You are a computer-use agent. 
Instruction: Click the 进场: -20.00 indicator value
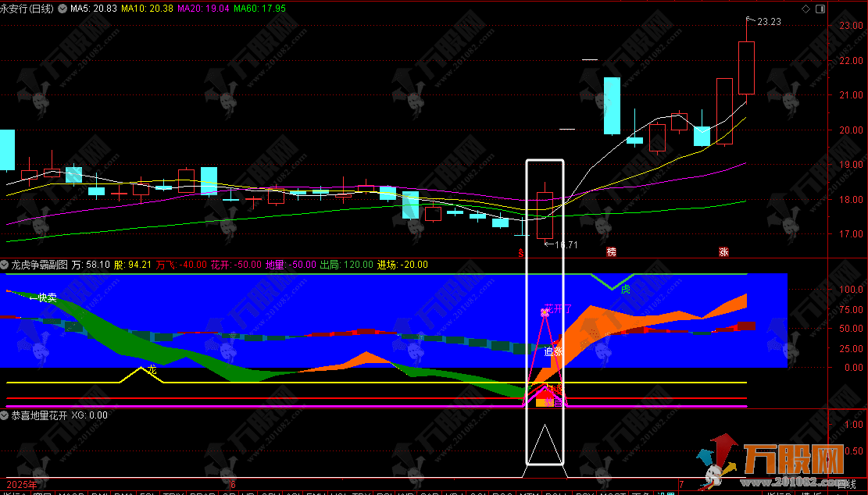point(403,265)
